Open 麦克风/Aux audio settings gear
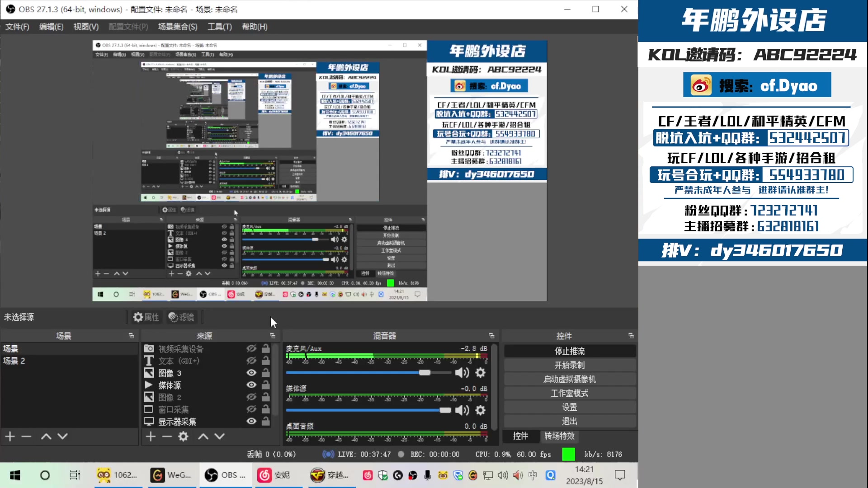 click(480, 373)
